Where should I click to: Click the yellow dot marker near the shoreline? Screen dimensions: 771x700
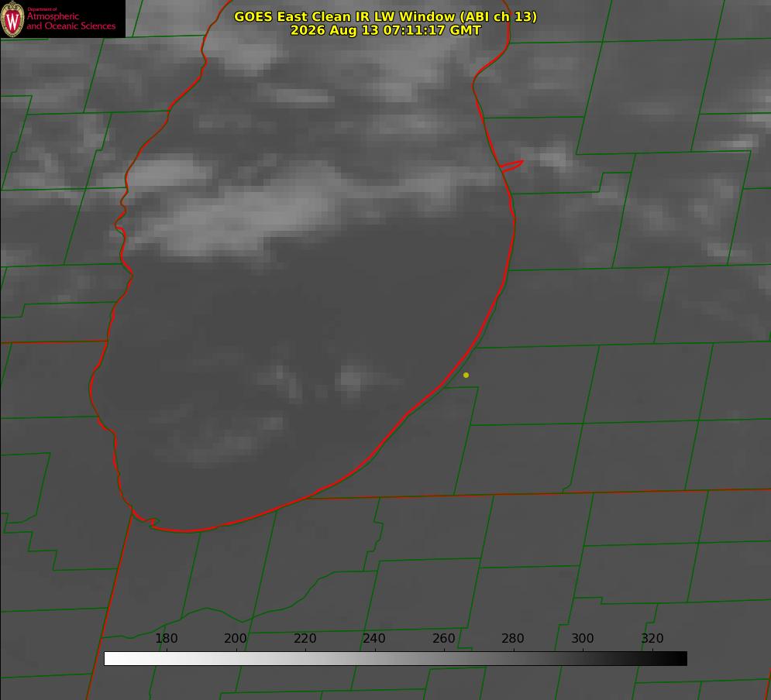(466, 375)
